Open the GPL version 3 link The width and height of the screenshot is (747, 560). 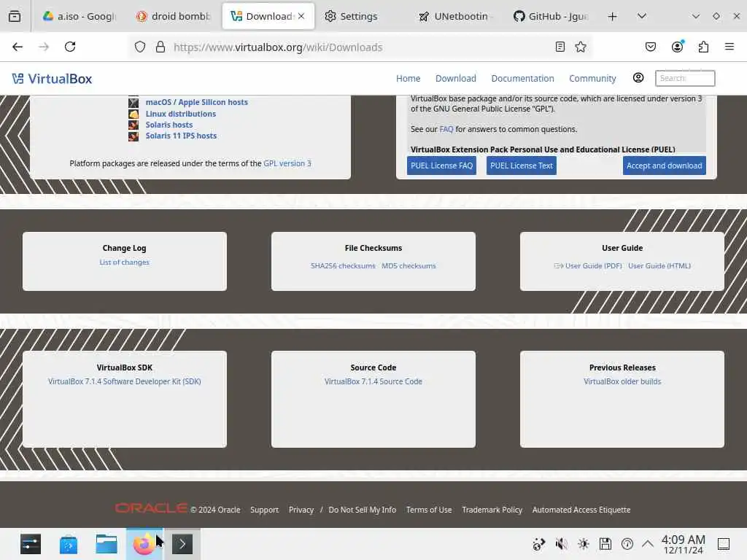(x=287, y=163)
